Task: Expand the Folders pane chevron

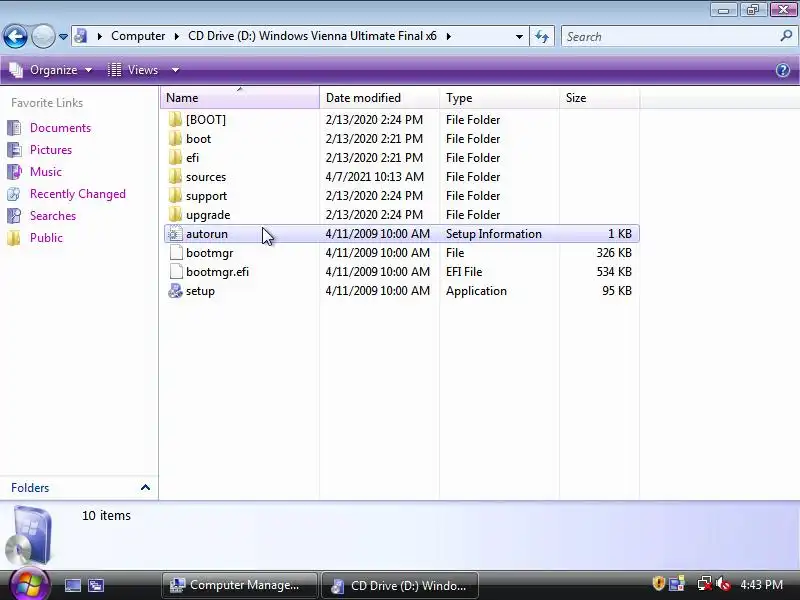Action: pyautogui.click(x=145, y=488)
